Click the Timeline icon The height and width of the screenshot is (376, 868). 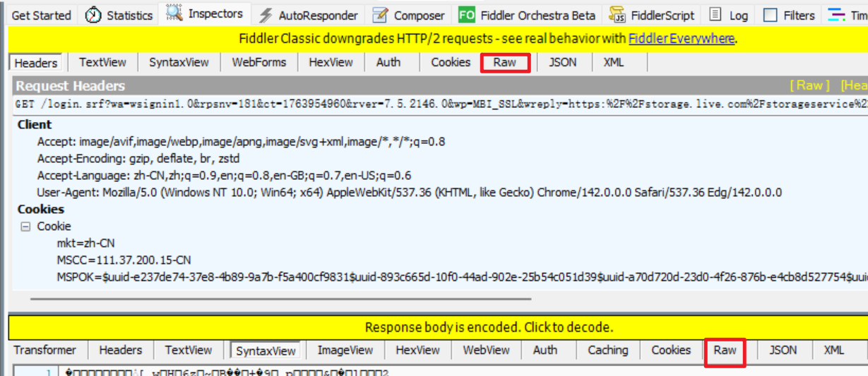[838, 15]
